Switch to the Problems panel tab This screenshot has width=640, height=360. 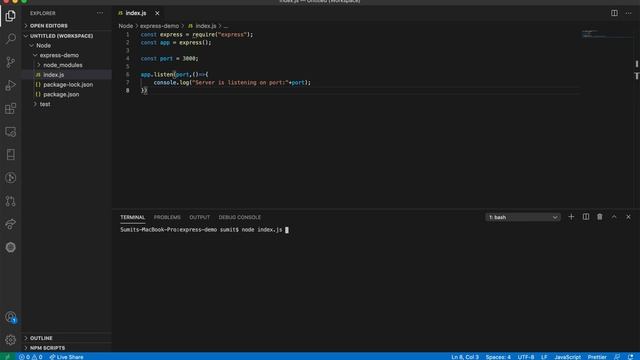click(x=167, y=217)
